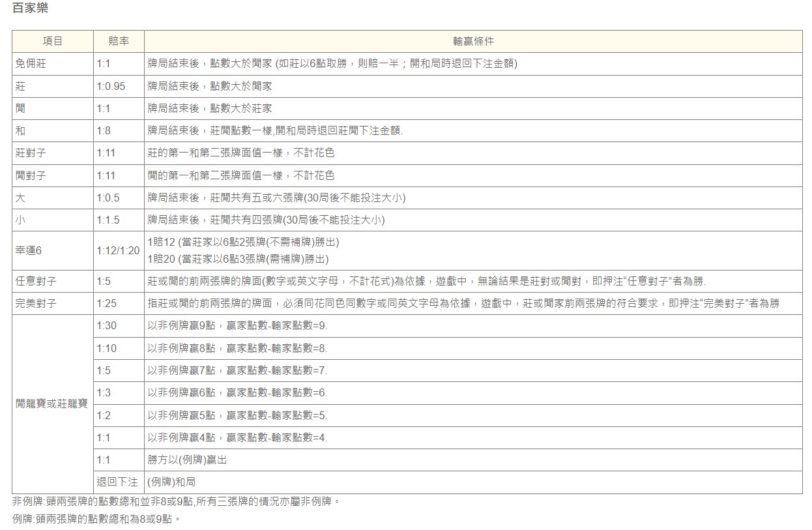Click the 百家樂 page heading

(x=30, y=9)
